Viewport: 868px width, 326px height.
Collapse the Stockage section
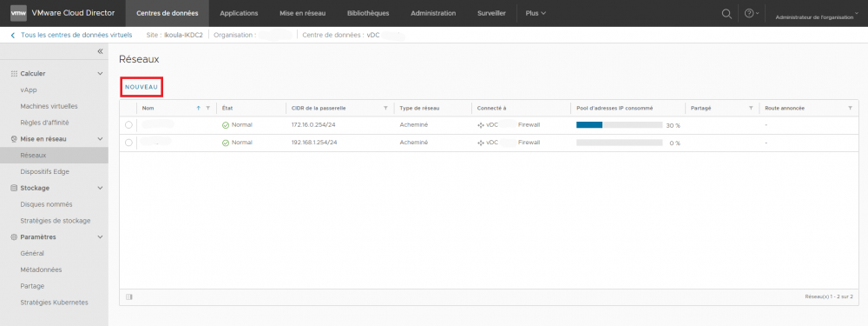(x=100, y=188)
